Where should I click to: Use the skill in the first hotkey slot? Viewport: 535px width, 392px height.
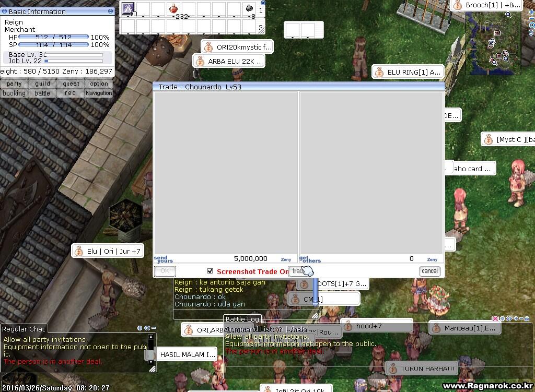(129, 8)
